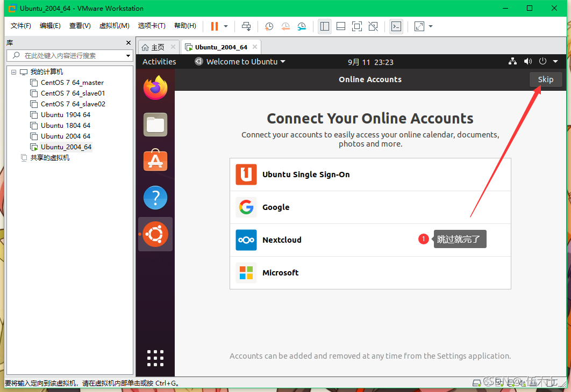571x392 pixels.
Task: Choose the Microsoft account option
Action: (x=370, y=273)
